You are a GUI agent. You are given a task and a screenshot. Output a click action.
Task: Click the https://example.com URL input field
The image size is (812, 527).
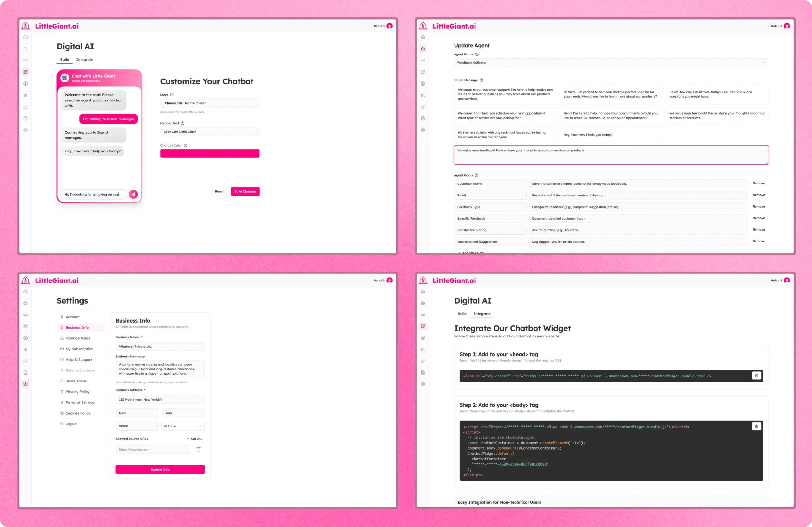pyautogui.click(x=153, y=449)
